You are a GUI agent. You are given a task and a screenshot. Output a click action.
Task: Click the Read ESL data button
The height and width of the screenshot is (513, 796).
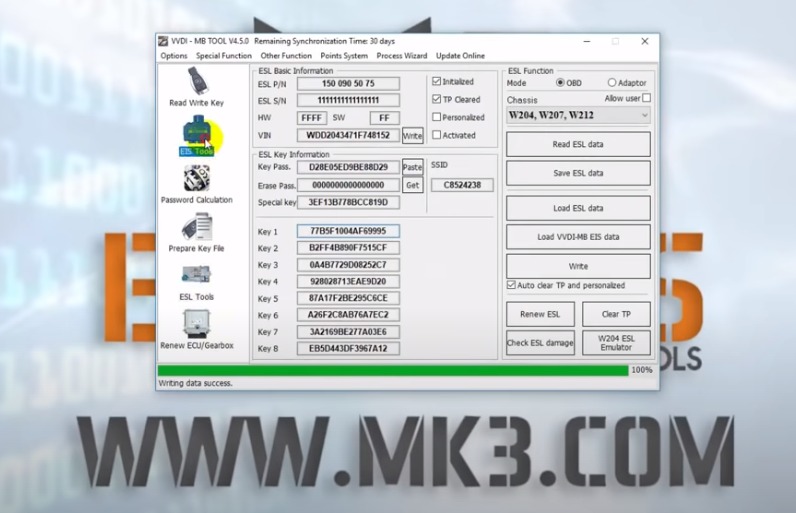coord(578,144)
